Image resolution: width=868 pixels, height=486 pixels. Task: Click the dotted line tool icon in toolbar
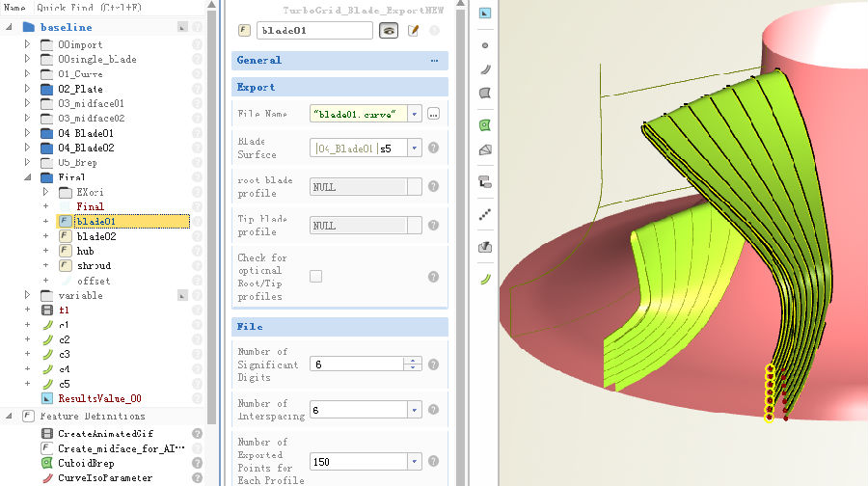(x=485, y=216)
